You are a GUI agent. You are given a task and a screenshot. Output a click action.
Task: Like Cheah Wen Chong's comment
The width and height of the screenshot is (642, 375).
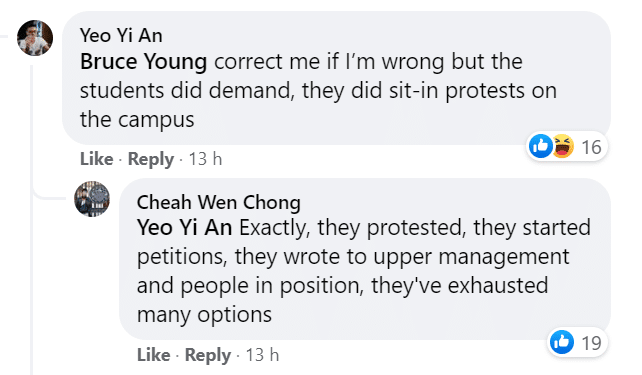(x=154, y=355)
